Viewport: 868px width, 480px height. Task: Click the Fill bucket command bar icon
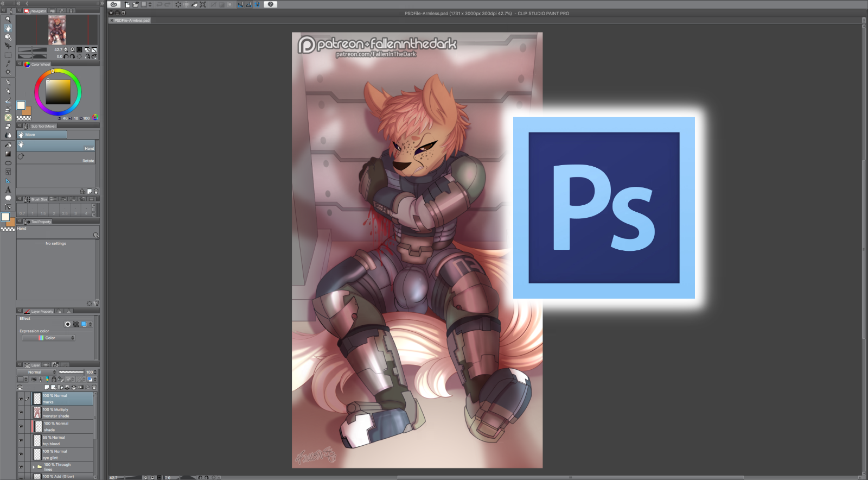pyautogui.click(x=194, y=4)
